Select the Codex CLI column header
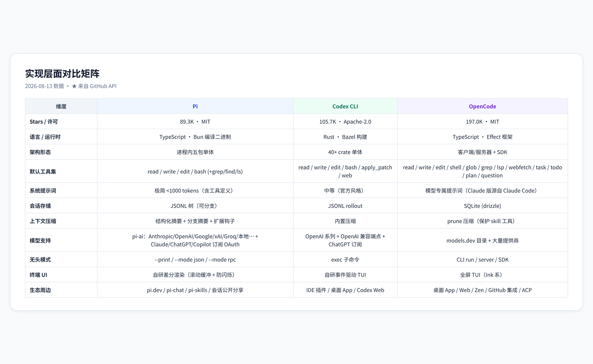The image size is (593, 364). pyautogui.click(x=345, y=106)
